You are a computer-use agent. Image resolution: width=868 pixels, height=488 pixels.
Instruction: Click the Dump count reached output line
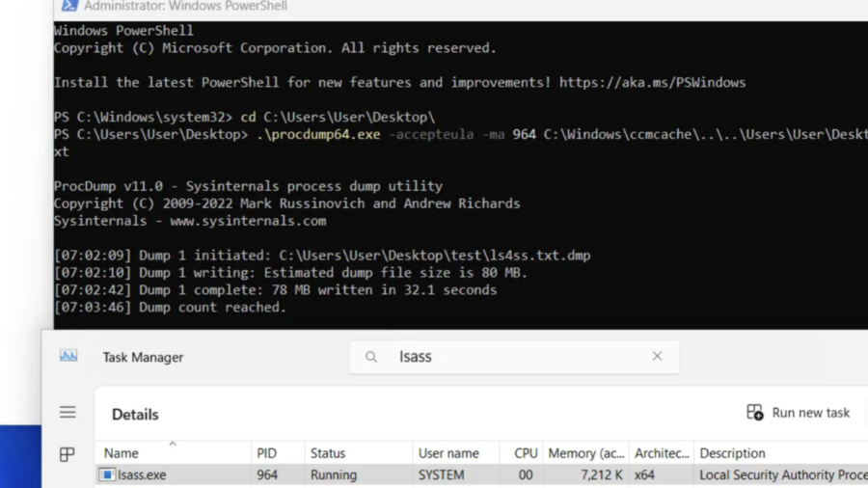pyautogui.click(x=170, y=307)
